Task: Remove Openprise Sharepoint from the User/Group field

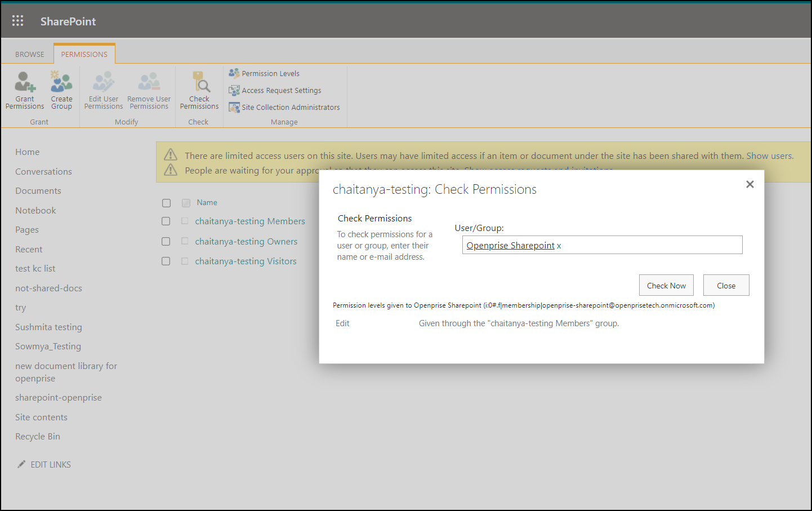Action: tap(559, 246)
